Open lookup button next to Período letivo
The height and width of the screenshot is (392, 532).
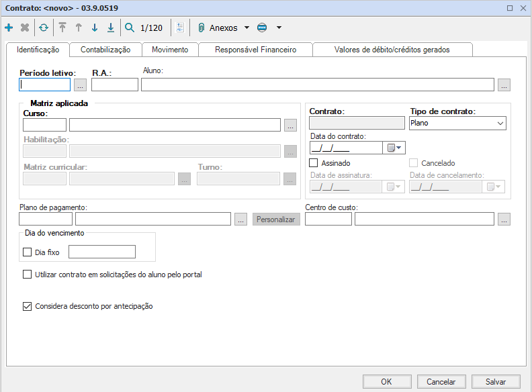coord(80,85)
